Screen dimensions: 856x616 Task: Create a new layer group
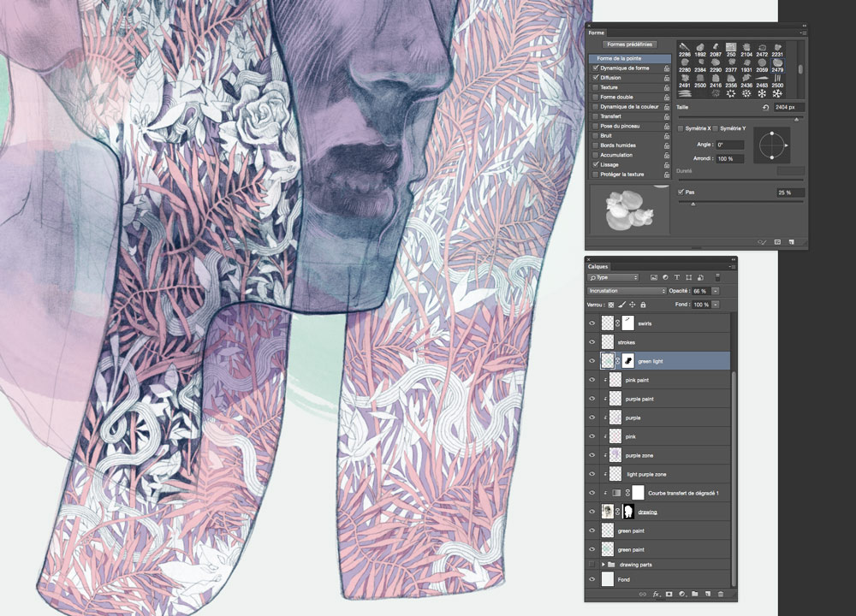tap(694, 594)
